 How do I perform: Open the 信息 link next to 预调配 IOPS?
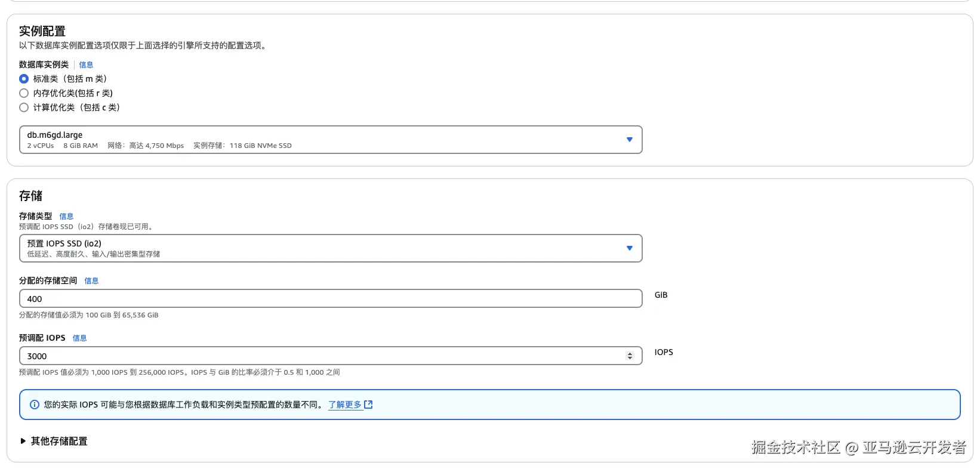tap(79, 338)
